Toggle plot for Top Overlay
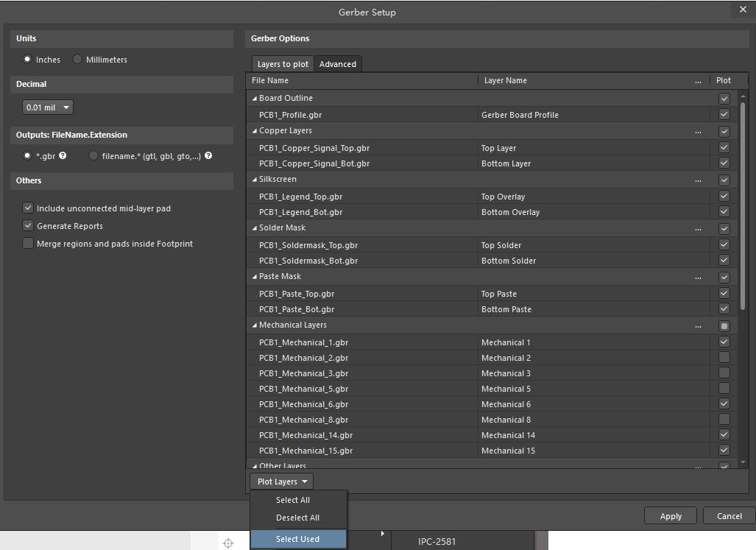Screen dimensions: 756x550 point(724,196)
